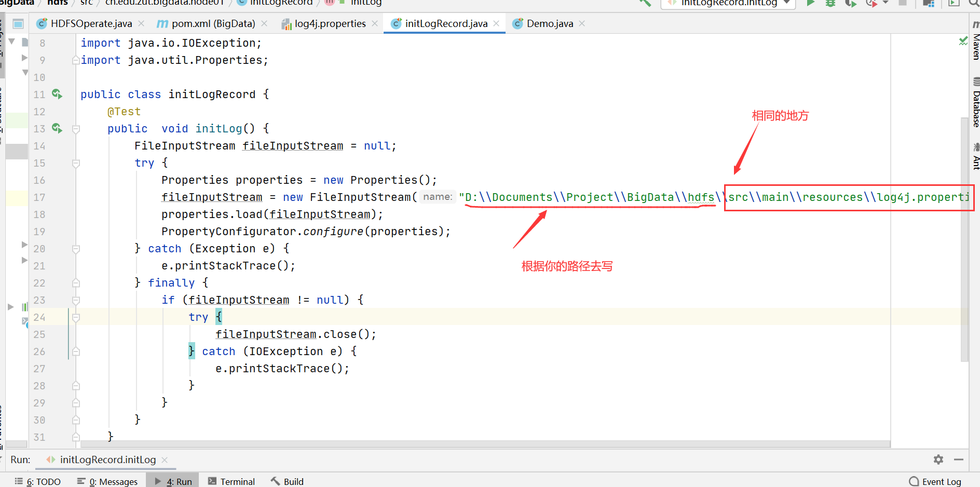The width and height of the screenshot is (980, 487).
Task: Open the 6: TODO tool window
Action: [x=39, y=481]
